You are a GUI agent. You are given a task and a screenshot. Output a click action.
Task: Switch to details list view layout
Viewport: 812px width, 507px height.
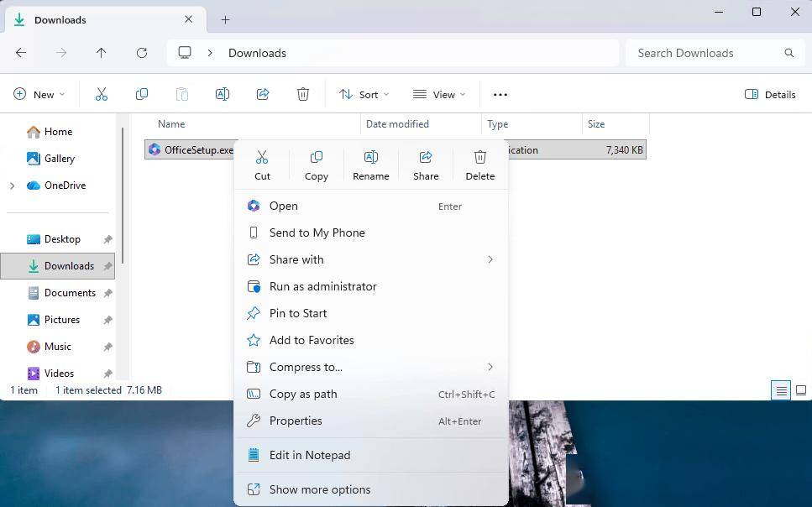pos(781,390)
